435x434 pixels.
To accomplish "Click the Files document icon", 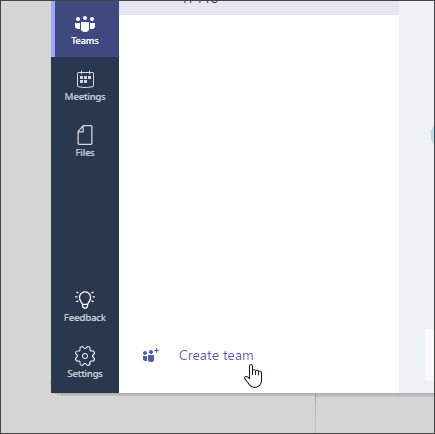I will click(85, 135).
